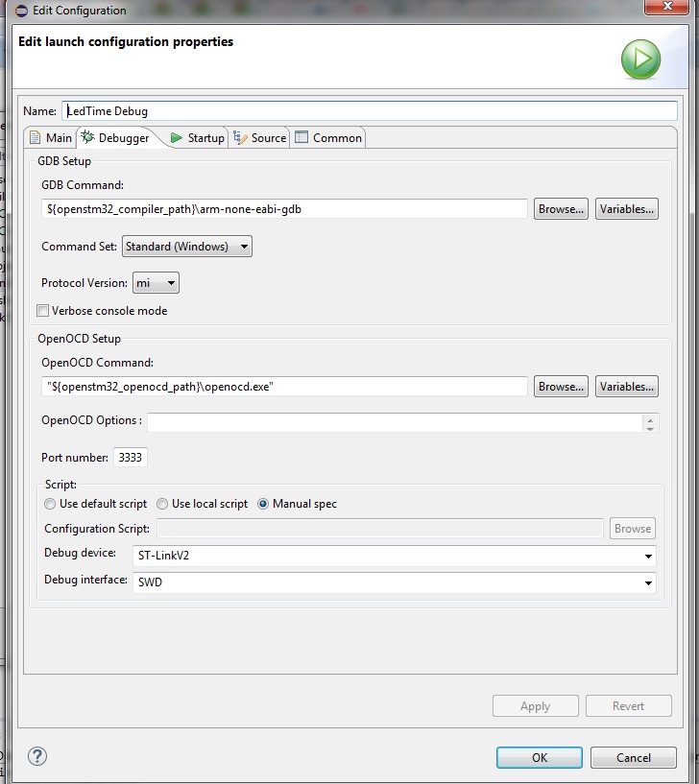Image resolution: width=699 pixels, height=784 pixels.
Task: Switch to the Source tab
Action: 260,138
